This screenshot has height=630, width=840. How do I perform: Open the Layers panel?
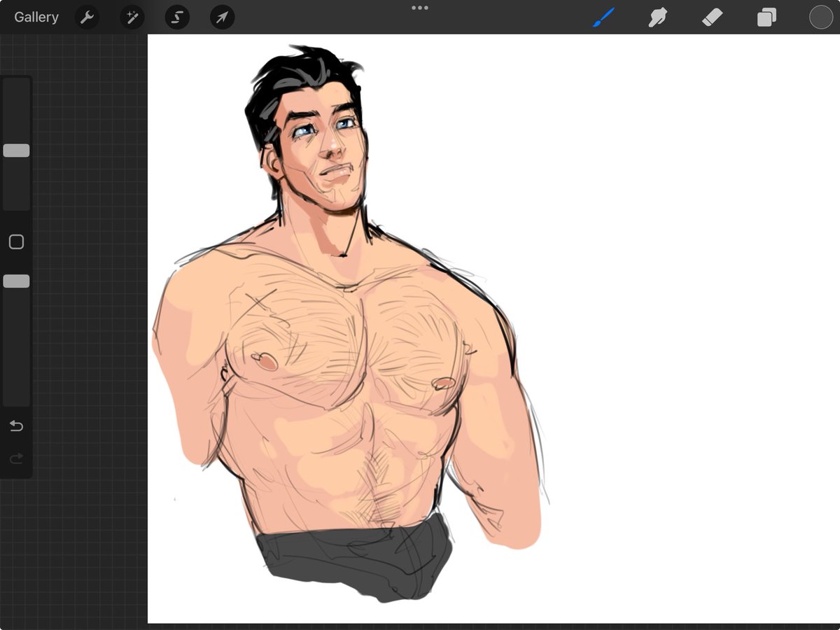pyautogui.click(x=766, y=17)
